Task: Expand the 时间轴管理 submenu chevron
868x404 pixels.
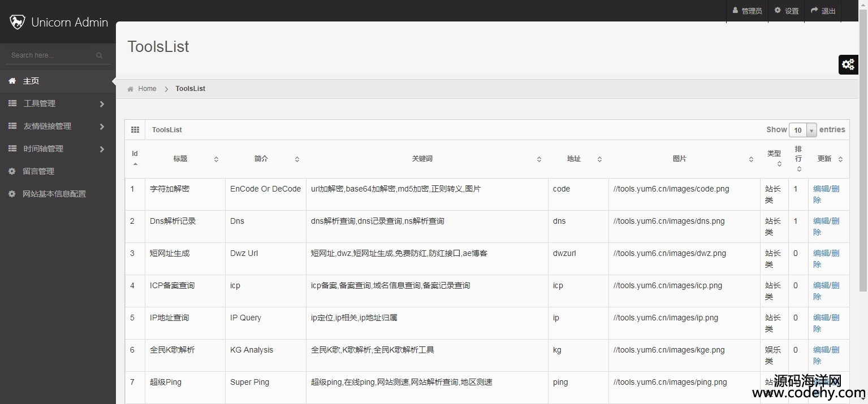Action: (102, 149)
